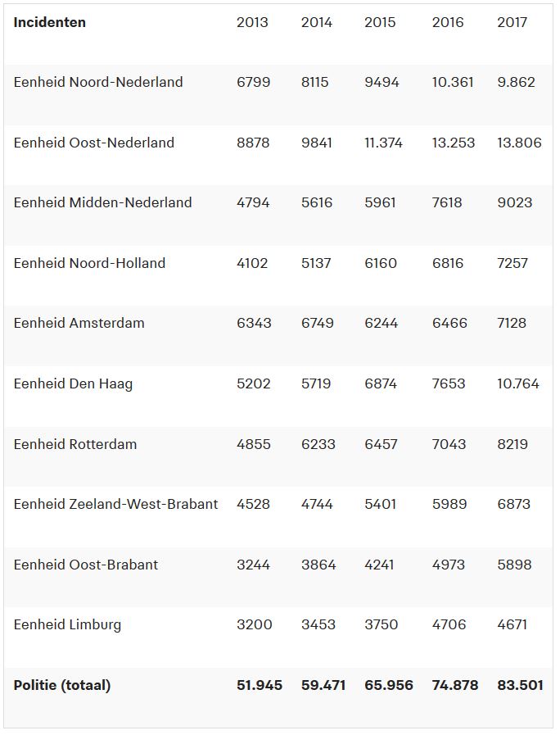The width and height of the screenshot is (560, 735).
Task: Click the Den Haag 2017 value 10.764
Action: pos(518,384)
